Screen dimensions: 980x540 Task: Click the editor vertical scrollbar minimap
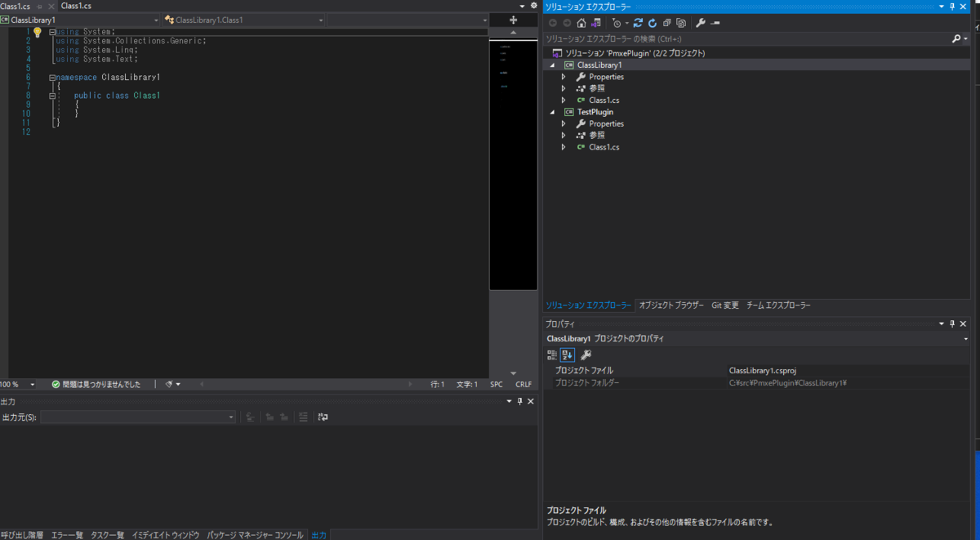pyautogui.click(x=513, y=163)
